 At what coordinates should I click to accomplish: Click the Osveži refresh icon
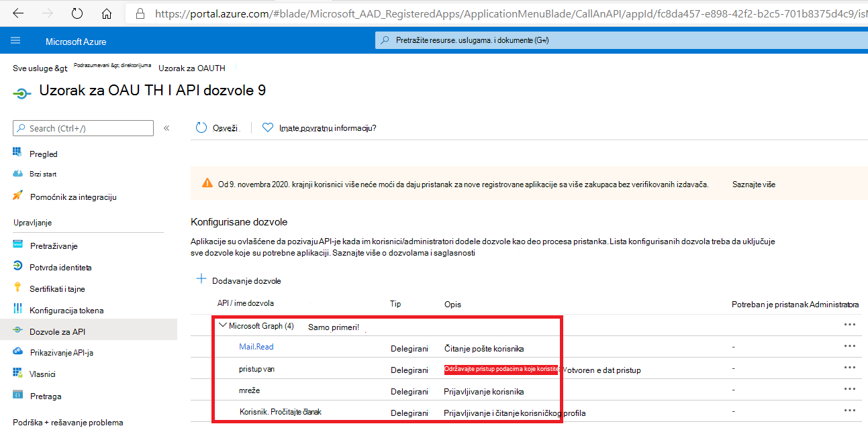(201, 127)
